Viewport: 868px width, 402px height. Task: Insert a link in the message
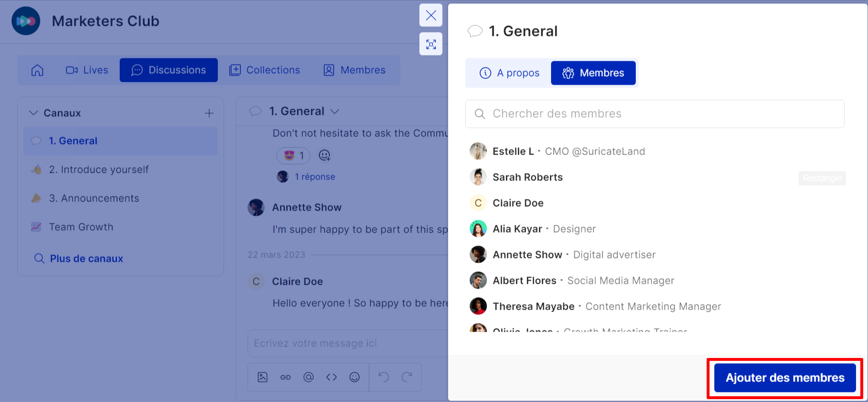[x=285, y=377]
